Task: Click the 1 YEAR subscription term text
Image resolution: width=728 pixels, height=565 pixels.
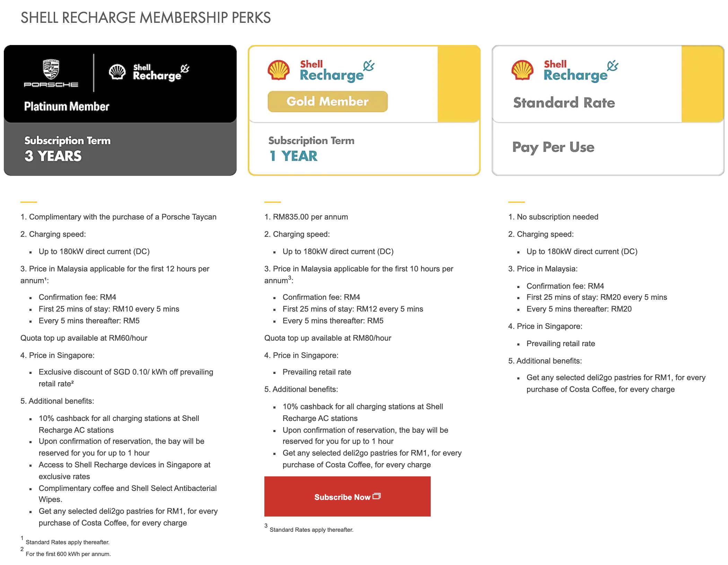Action: (x=293, y=156)
